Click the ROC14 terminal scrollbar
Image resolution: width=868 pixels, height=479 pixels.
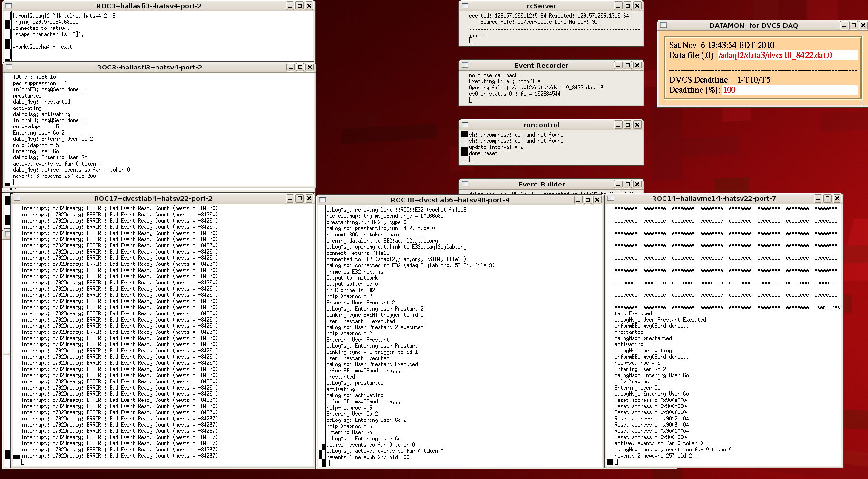[610, 335]
